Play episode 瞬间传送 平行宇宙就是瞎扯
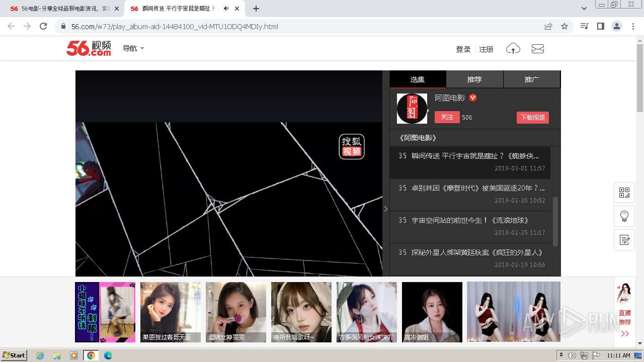Screen dimensions: 644x362 pyautogui.click(x=470, y=162)
